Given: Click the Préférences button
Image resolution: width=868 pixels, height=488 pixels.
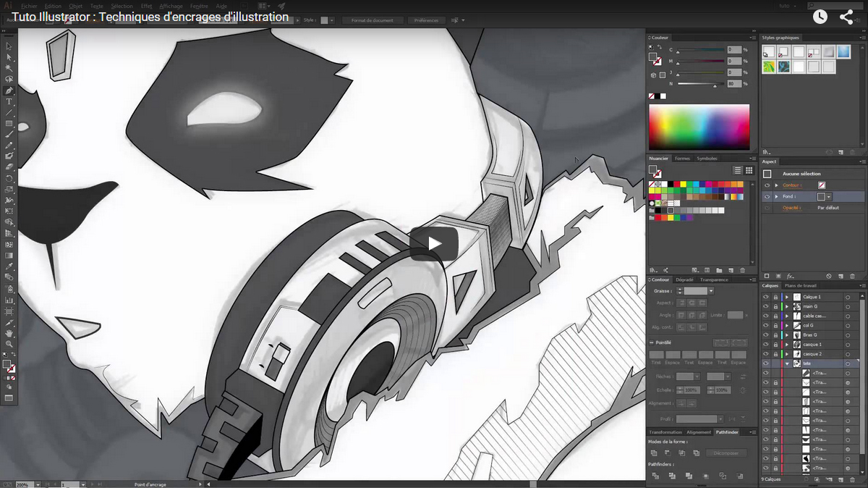Looking at the screenshot, I should point(427,20).
